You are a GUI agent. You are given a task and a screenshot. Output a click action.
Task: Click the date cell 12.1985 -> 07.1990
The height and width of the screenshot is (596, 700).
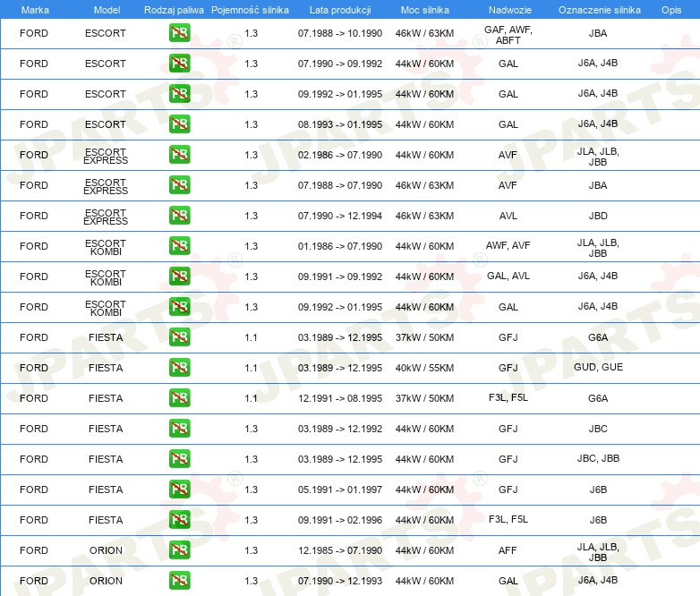[x=340, y=550]
